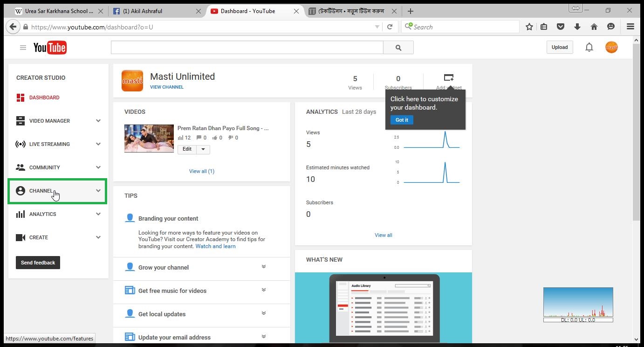Viewport: 644px width, 347px height.
Task: Expand the Live Streaming section chevron
Action: (x=98, y=144)
